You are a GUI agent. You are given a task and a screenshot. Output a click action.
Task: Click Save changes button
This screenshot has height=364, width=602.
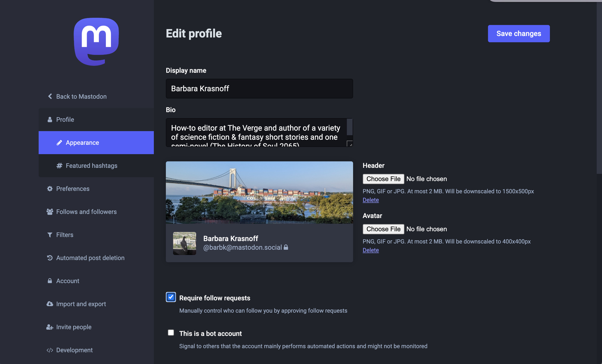click(x=519, y=33)
